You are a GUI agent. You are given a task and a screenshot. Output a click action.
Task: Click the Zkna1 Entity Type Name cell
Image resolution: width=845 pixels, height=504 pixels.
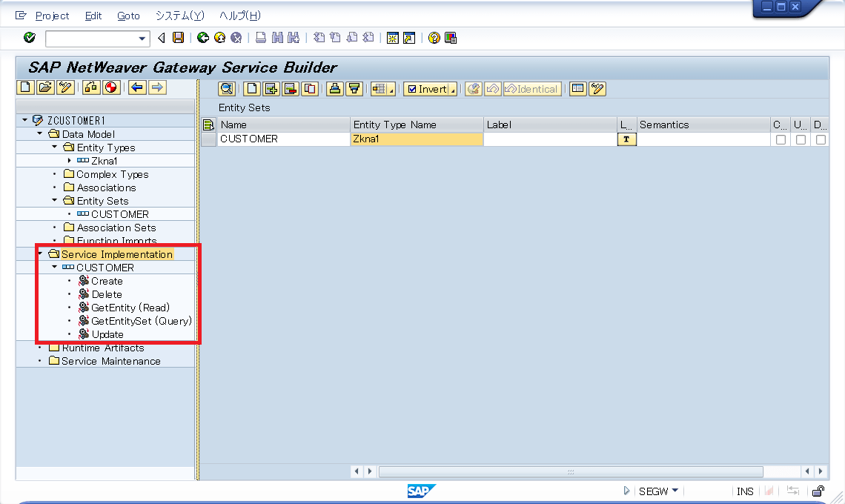[417, 139]
